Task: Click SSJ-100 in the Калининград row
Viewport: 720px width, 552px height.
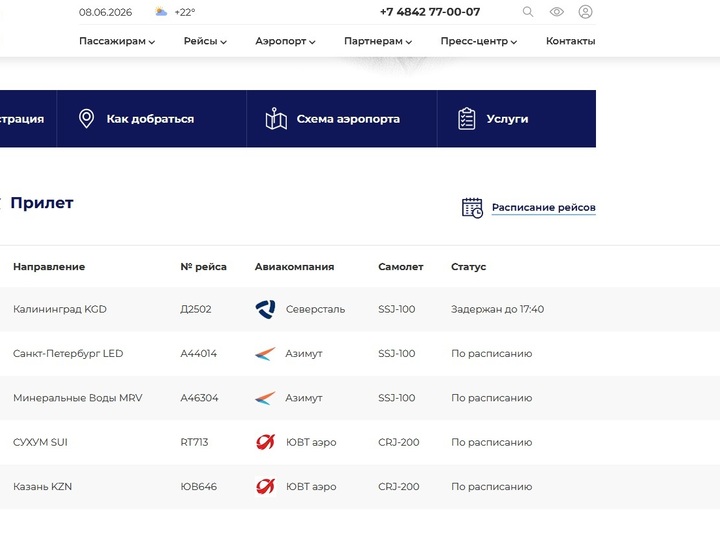Action: tap(397, 310)
